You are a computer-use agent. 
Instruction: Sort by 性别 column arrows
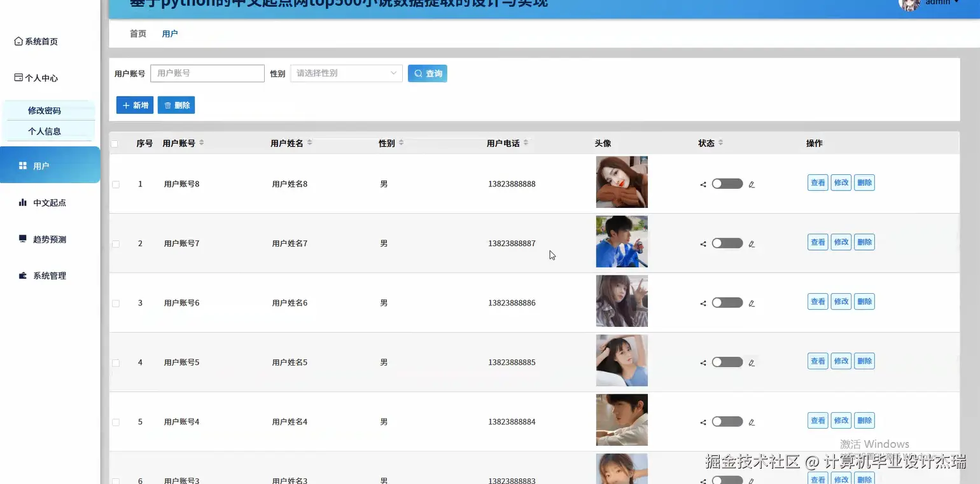pos(401,143)
